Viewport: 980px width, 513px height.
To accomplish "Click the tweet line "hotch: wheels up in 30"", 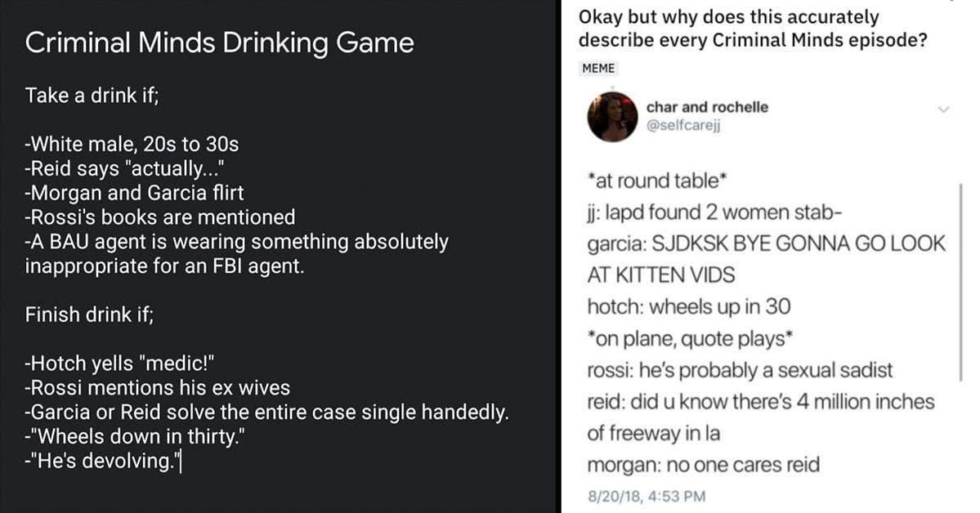I will (689, 307).
